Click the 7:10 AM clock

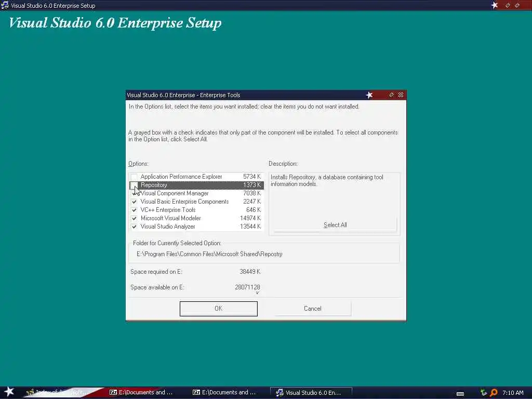(513, 393)
